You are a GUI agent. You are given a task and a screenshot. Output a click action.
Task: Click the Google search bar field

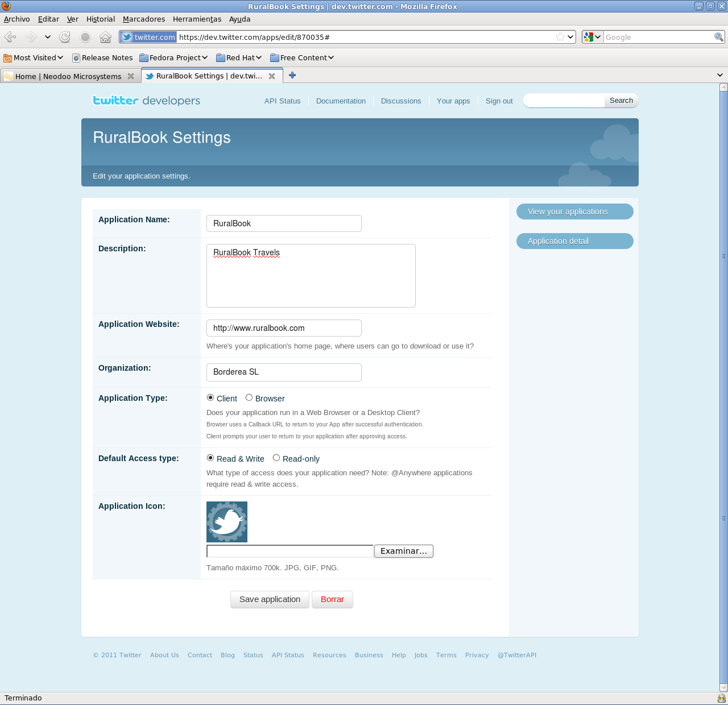click(x=659, y=37)
